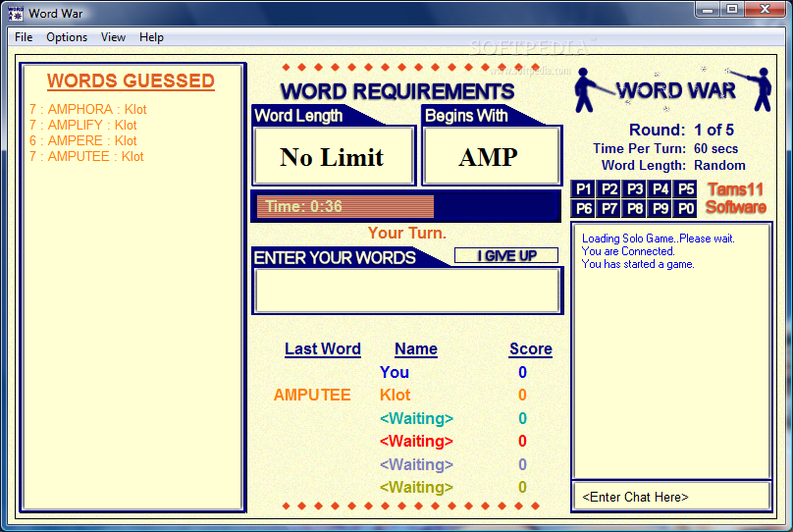Click the AMP Begins With box
793x532 pixels.
[x=491, y=156]
